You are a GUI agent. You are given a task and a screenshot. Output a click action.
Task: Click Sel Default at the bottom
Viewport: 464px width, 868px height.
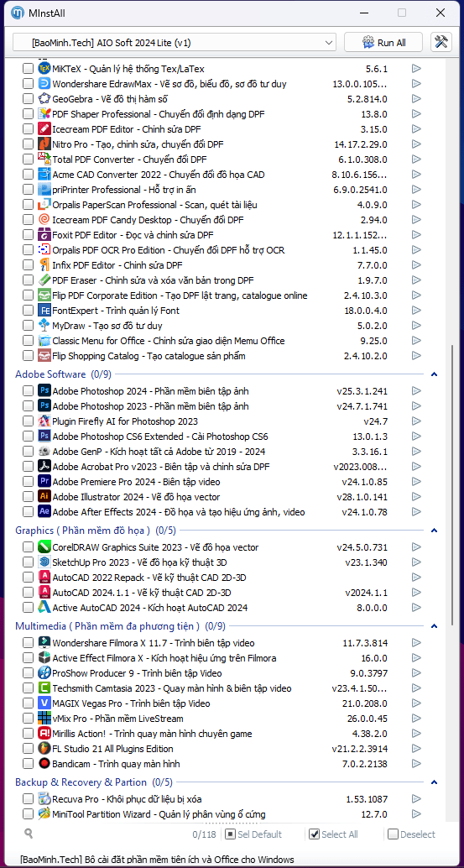253,834
